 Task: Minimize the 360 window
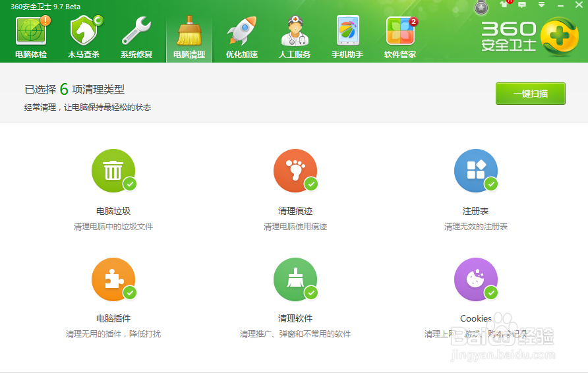(x=560, y=6)
